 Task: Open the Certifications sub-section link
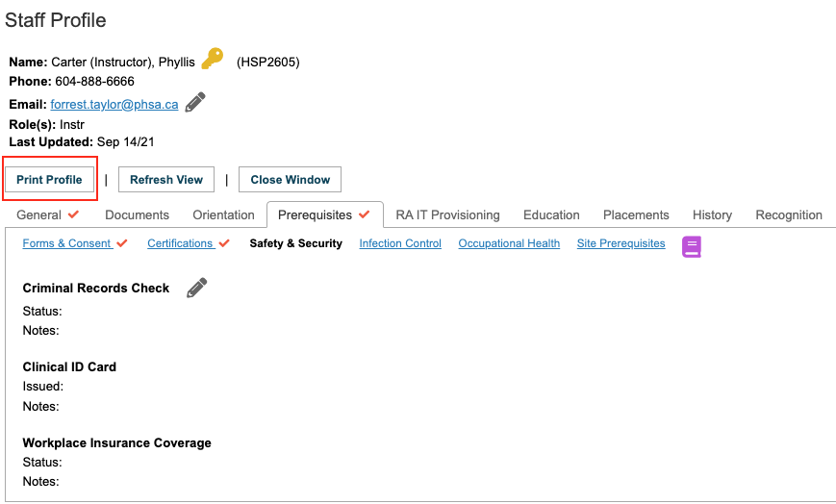tap(181, 243)
